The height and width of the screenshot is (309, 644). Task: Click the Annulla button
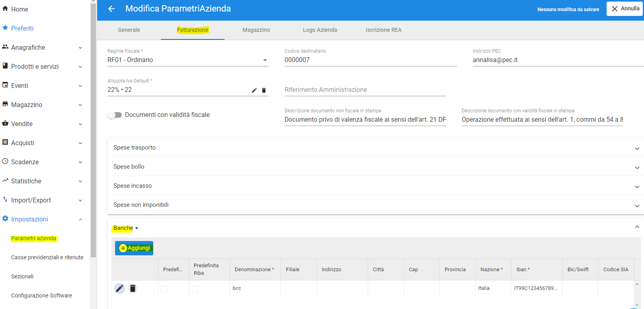pos(625,9)
